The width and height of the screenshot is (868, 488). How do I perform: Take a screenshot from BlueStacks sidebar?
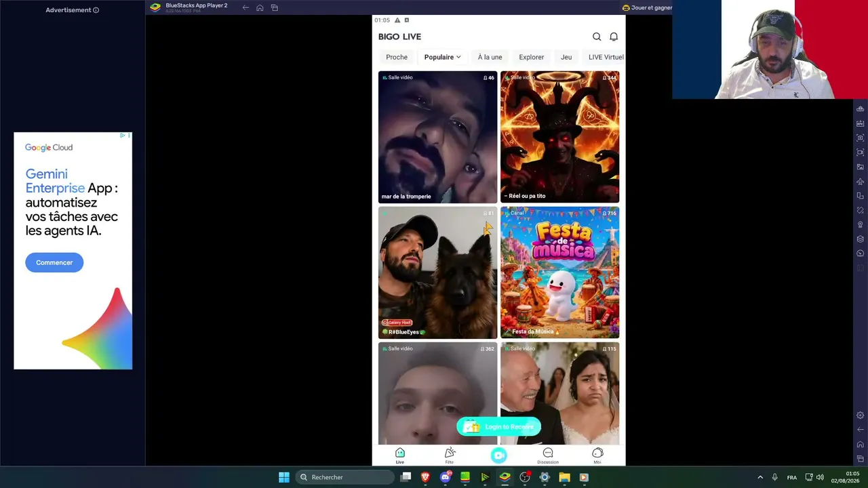coord(861,138)
